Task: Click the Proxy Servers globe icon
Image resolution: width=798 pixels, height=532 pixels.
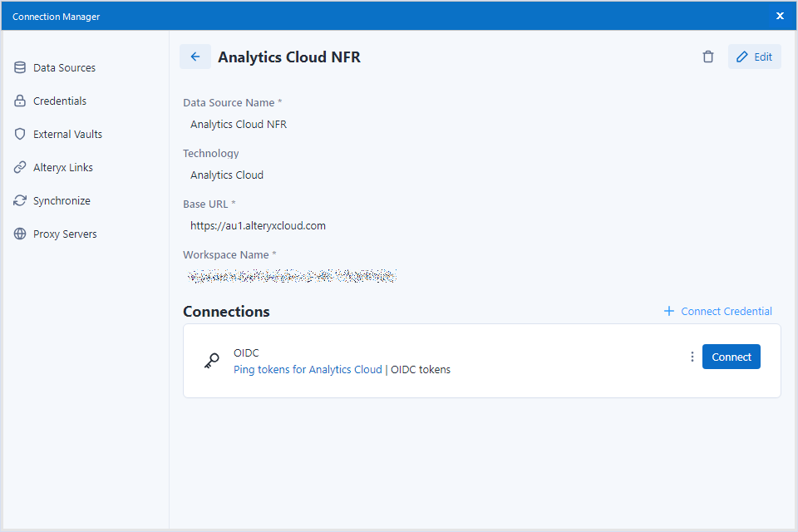Action: 20,234
